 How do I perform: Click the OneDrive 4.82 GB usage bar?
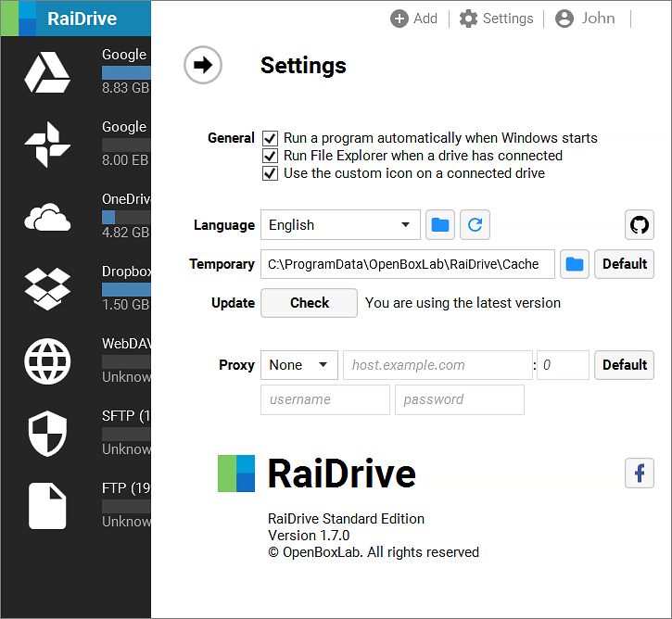pyautogui.click(x=126, y=217)
